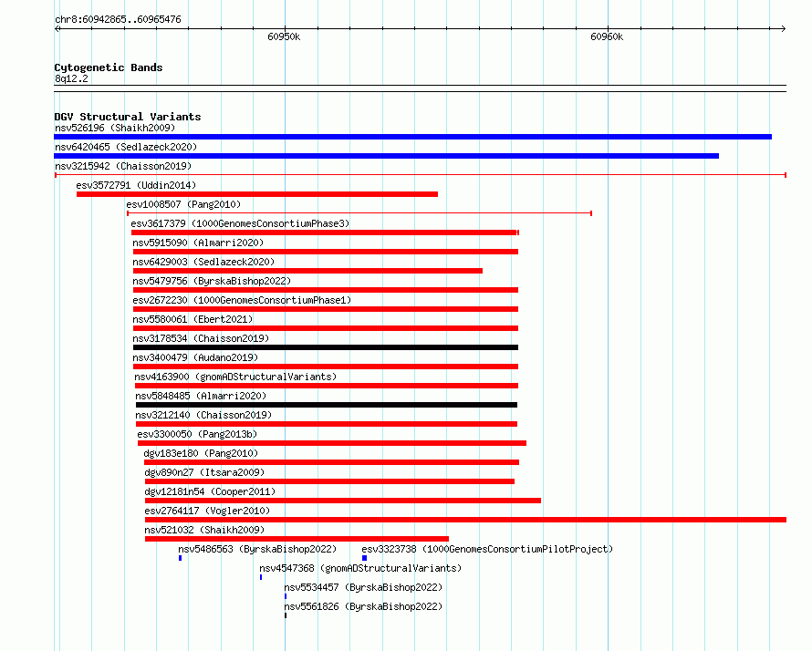Click the left arrow of the ruler
The width and height of the screenshot is (812, 651).
(x=57, y=29)
